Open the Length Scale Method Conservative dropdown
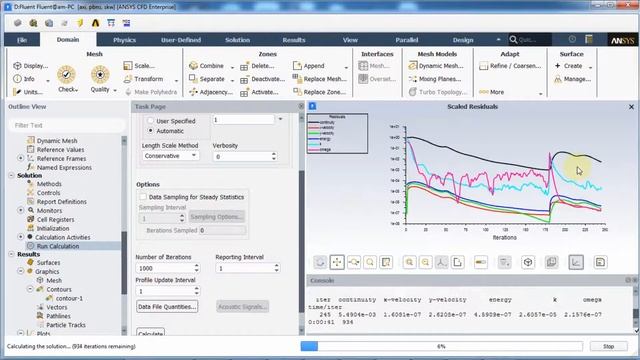Screen dimensions: 640x360 pos(170,156)
